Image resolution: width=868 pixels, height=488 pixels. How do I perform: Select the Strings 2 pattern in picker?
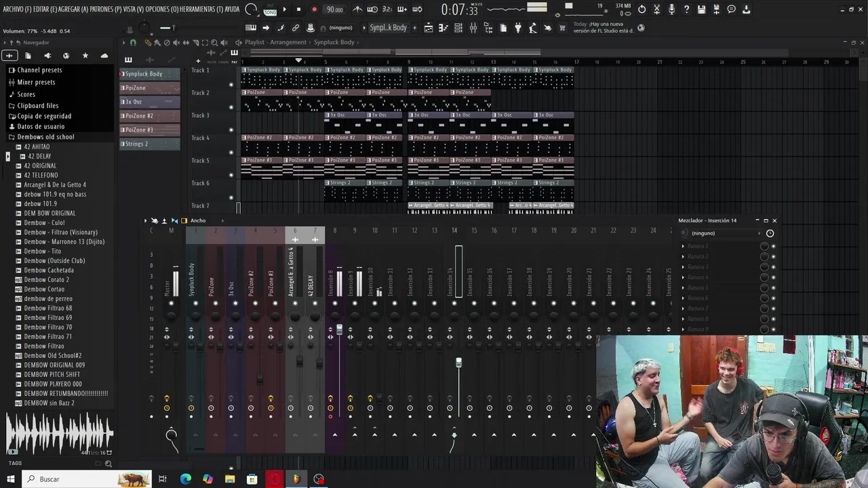[150, 144]
